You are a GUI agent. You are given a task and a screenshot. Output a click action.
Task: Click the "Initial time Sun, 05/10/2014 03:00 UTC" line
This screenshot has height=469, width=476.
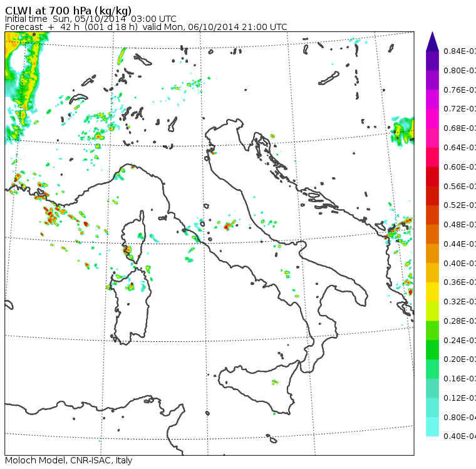90,19
